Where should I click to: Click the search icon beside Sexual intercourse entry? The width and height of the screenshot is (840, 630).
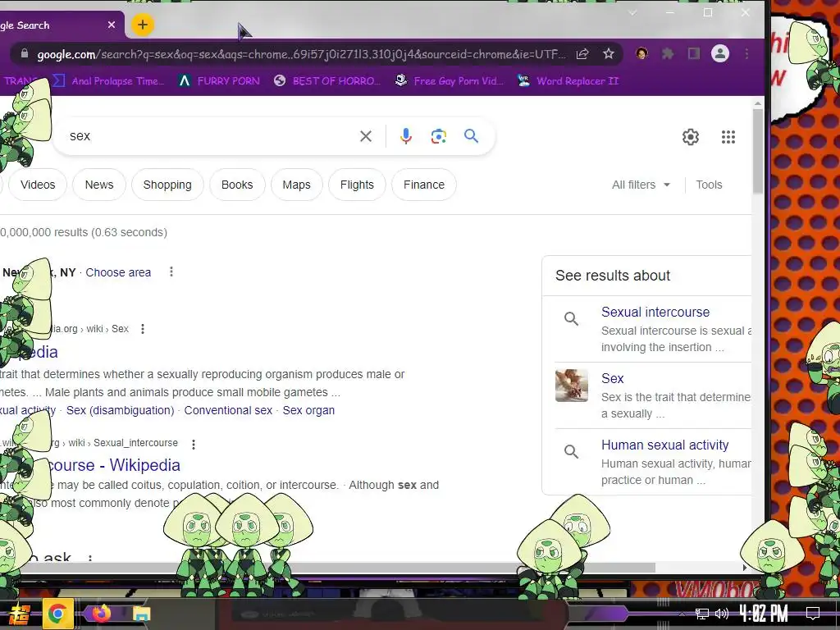pyautogui.click(x=572, y=319)
